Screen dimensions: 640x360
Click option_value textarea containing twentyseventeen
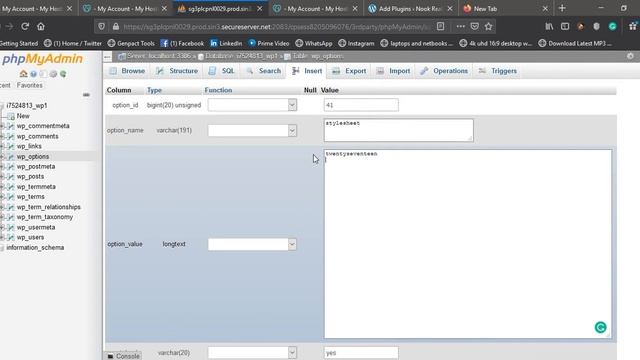point(468,244)
